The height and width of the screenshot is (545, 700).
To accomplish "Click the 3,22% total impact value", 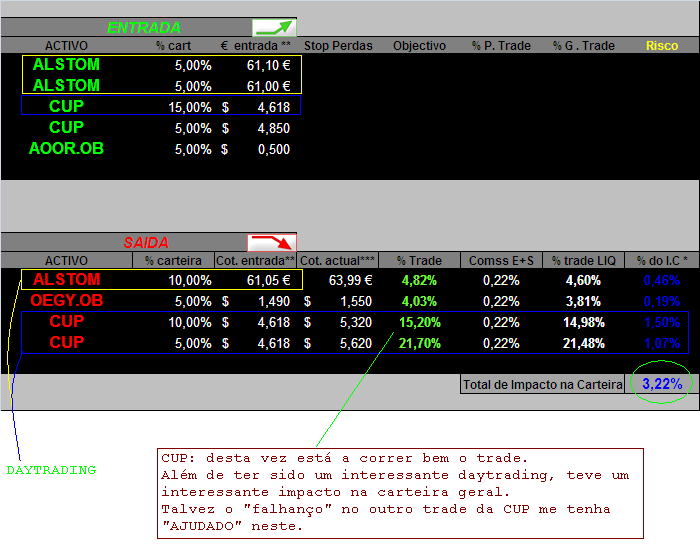I will pos(662,383).
